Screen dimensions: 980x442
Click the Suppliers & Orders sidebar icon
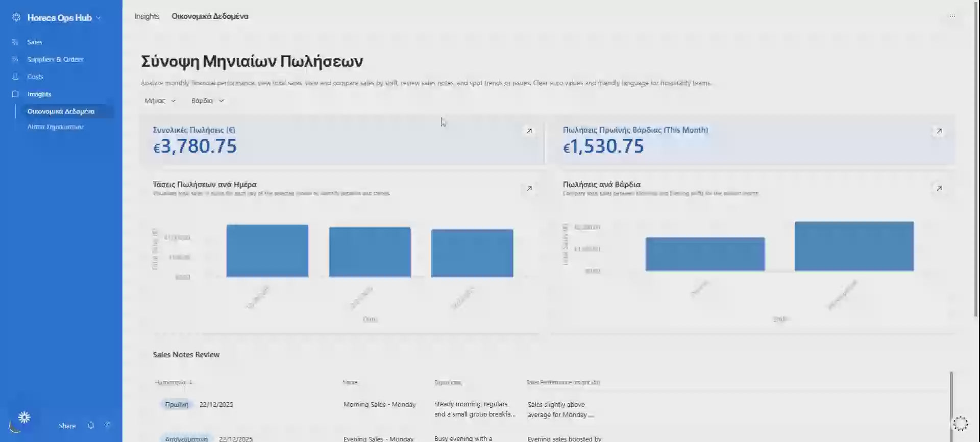(x=15, y=60)
